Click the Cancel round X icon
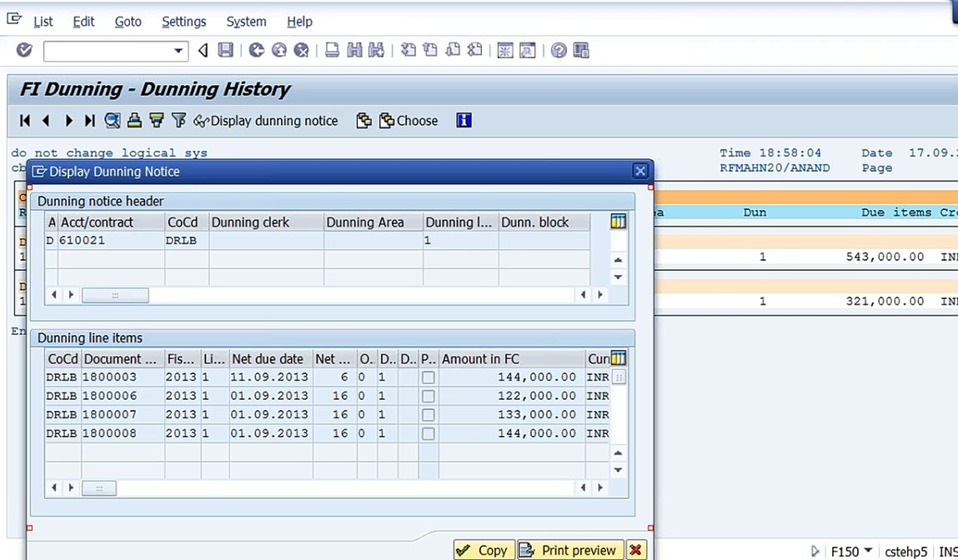 pos(301,50)
